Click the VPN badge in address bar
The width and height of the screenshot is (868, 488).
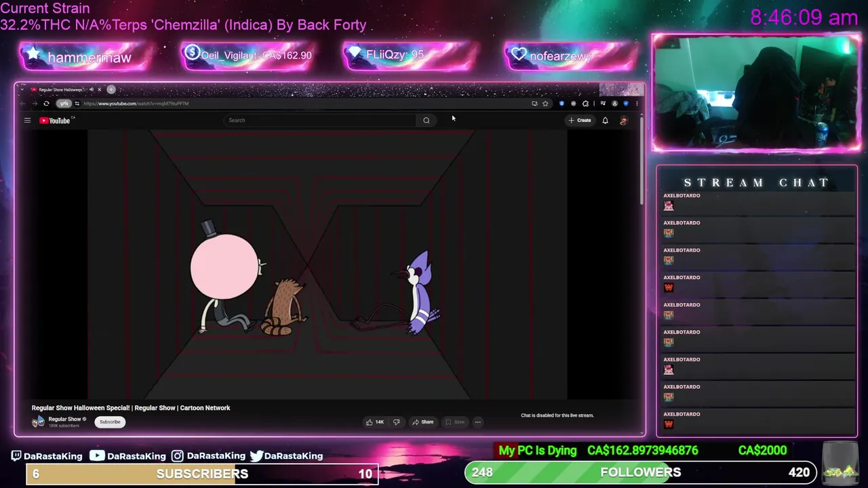(x=64, y=104)
